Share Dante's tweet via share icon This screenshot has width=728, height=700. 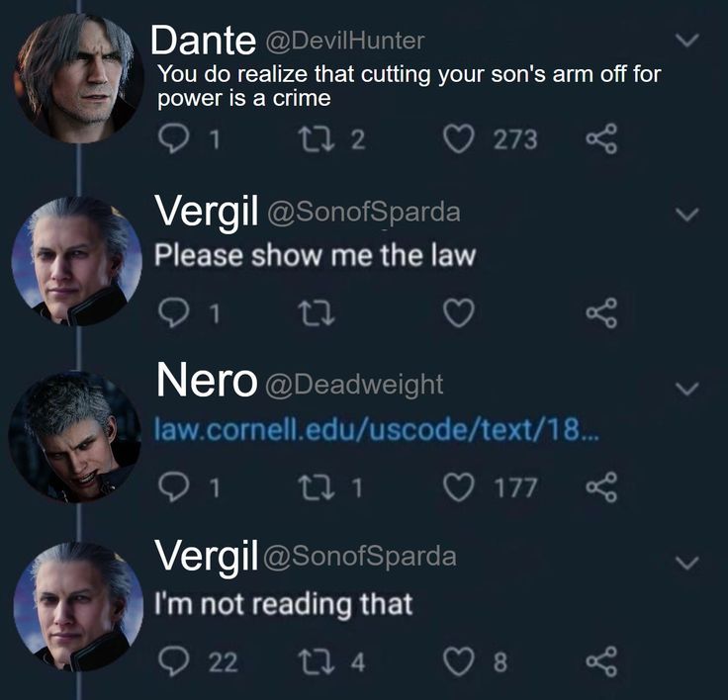(601, 138)
